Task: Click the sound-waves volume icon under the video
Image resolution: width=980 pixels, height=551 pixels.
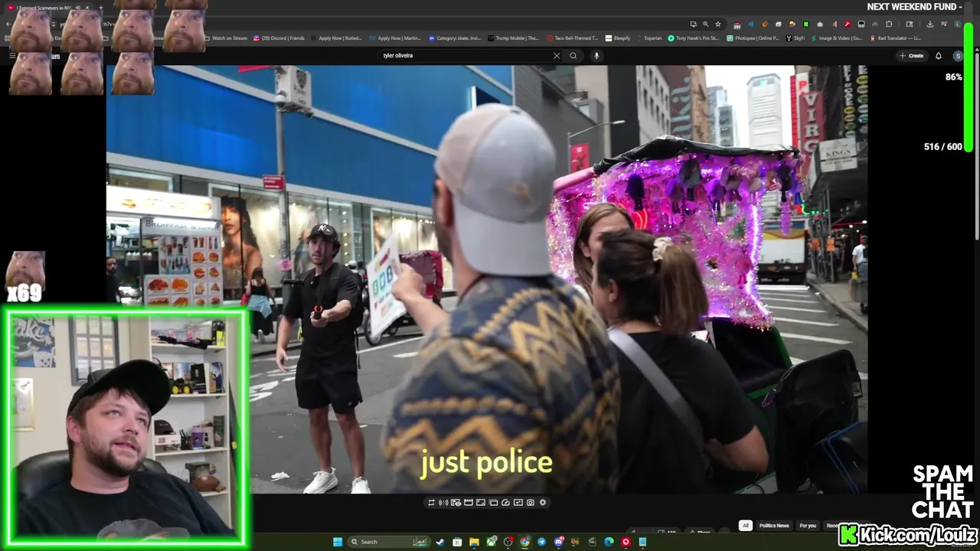Action: point(443,503)
